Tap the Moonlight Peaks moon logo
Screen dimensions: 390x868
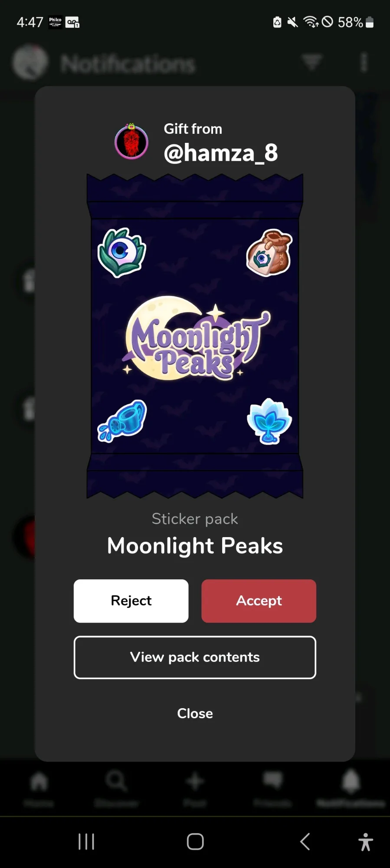pos(195,338)
